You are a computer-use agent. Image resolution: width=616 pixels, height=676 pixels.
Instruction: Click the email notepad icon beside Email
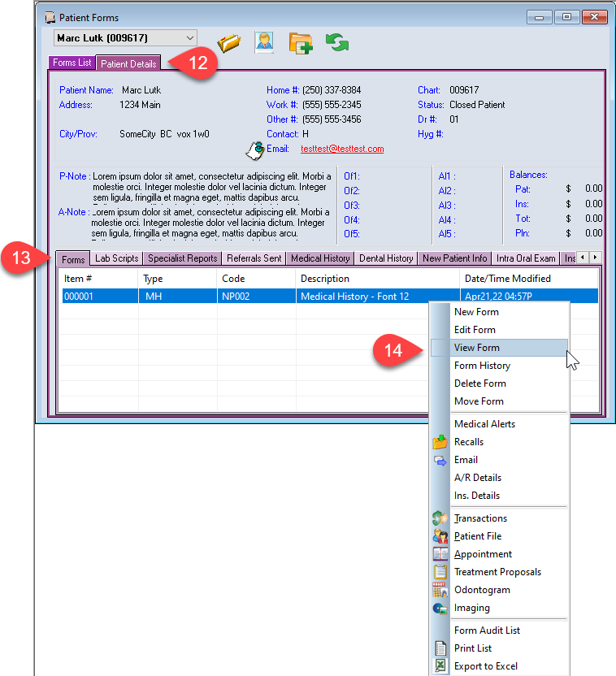(255, 150)
